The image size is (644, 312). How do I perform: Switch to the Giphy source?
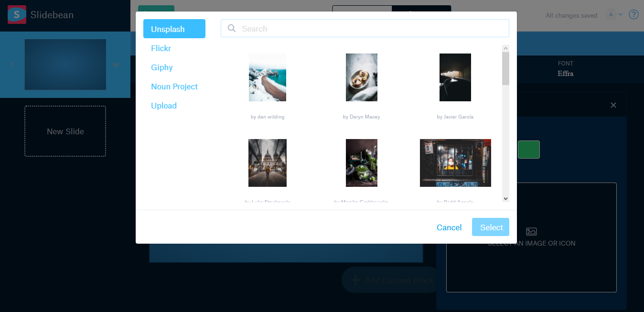pyautogui.click(x=162, y=67)
